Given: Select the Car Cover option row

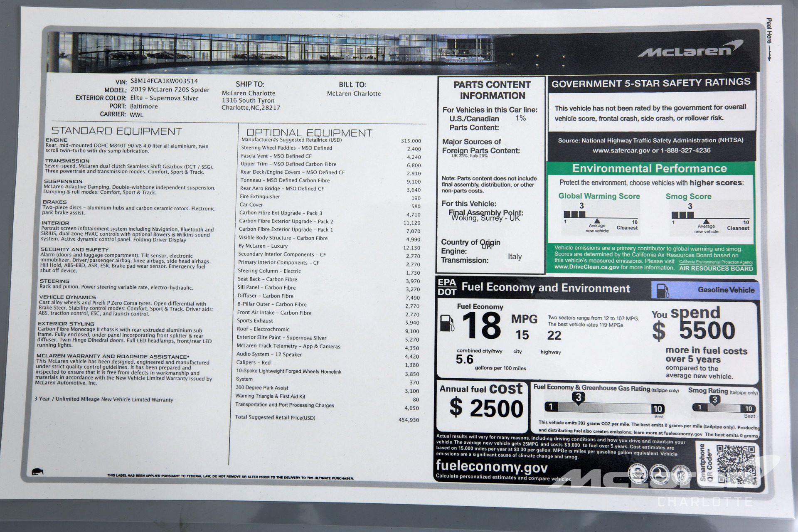Looking at the screenshot, I should tap(330, 205).
